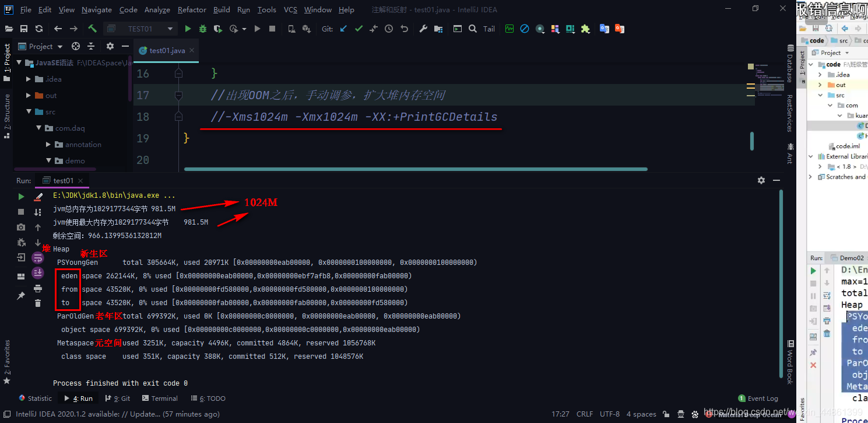Screen dimensions: 868x423
Task: Click Dump Threads camera icon
Action: 22,227
